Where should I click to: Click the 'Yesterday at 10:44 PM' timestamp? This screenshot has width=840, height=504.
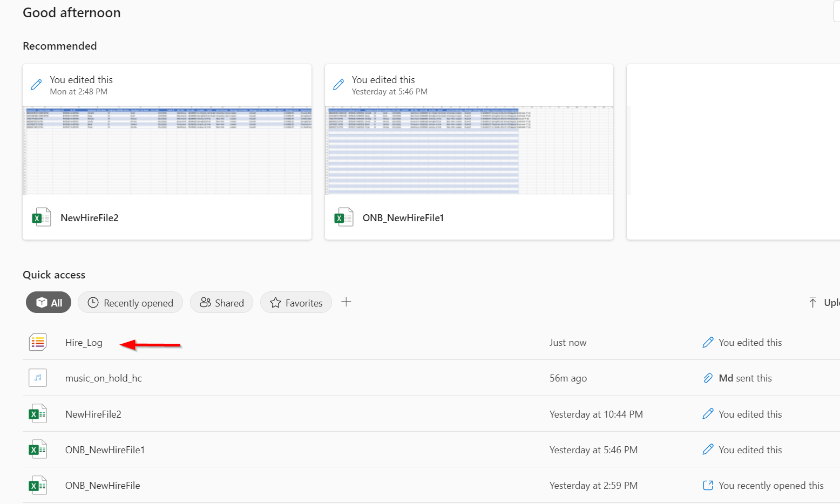596,414
